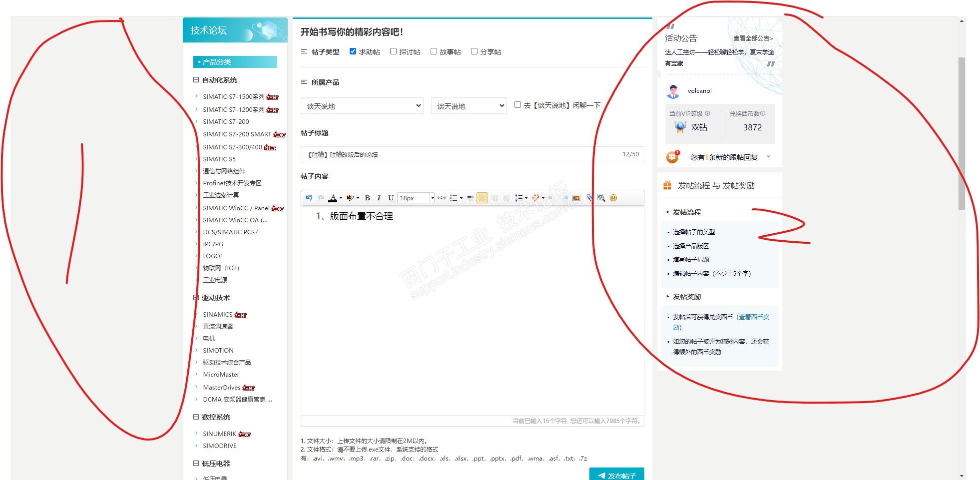
Task: Open the 查看西币奖励 link
Action: [721, 322]
